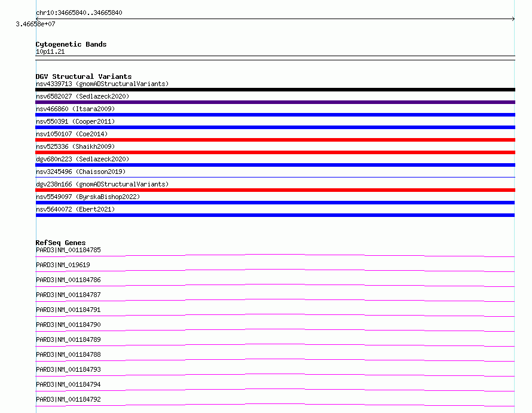Click the red bar under dgv238n166

pos(275,190)
